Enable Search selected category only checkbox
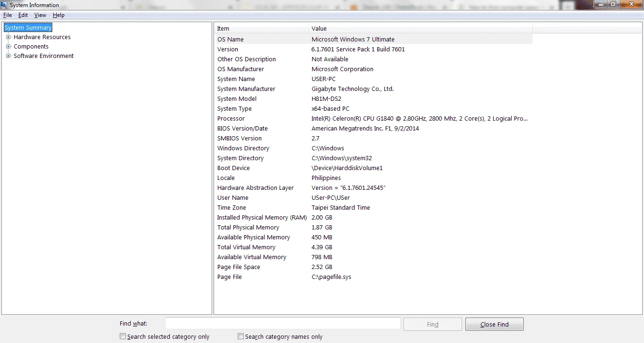This screenshot has width=644, height=343. 123,336
